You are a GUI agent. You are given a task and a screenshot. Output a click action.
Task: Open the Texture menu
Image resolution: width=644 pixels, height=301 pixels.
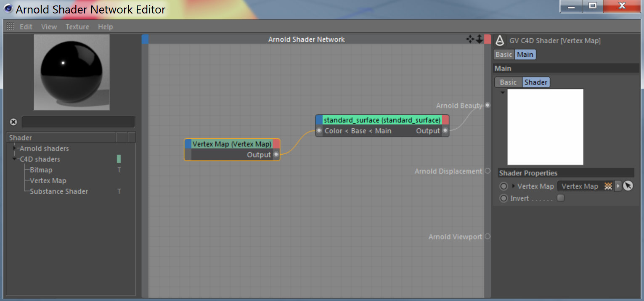coord(77,26)
